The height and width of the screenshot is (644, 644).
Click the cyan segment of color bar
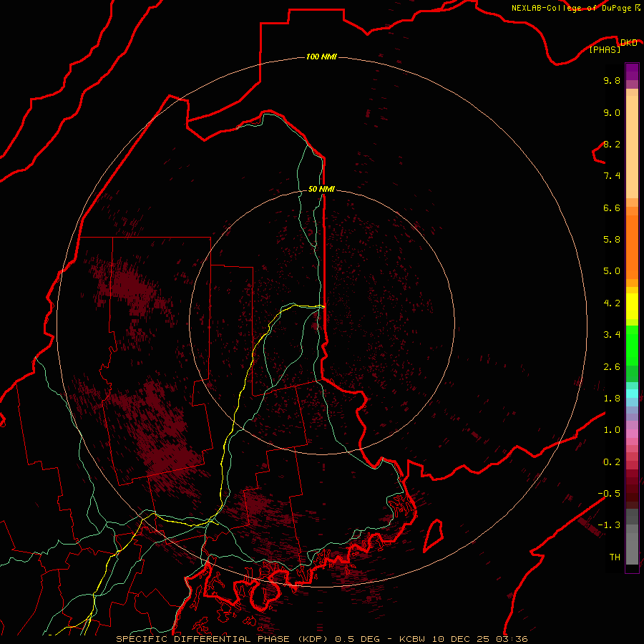pyautogui.click(x=632, y=394)
